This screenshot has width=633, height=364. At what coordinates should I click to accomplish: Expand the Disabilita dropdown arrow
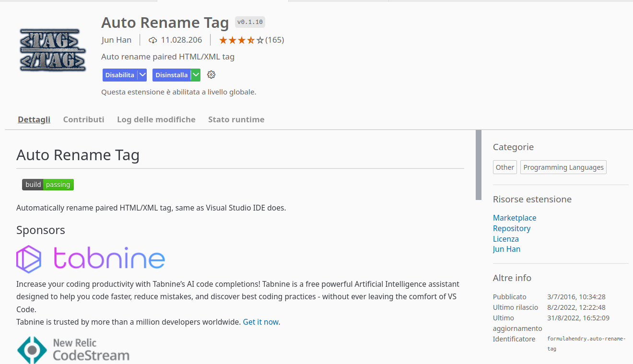click(142, 75)
